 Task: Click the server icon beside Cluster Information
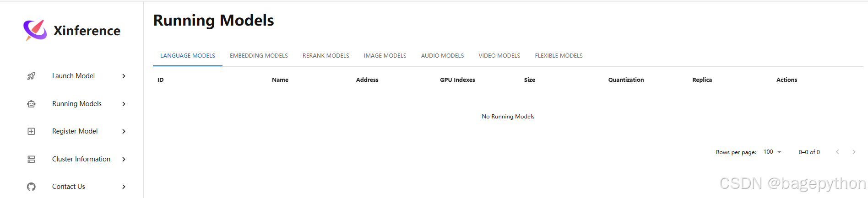(31, 159)
